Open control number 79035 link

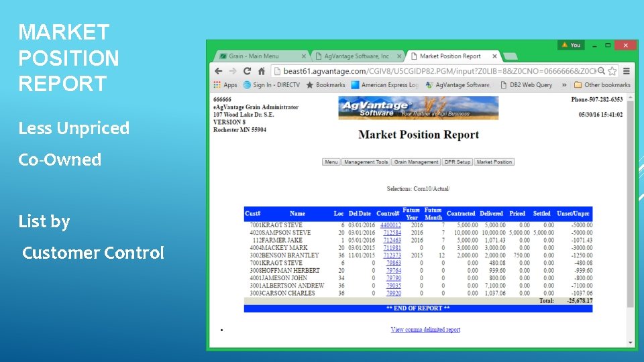[394, 286]
